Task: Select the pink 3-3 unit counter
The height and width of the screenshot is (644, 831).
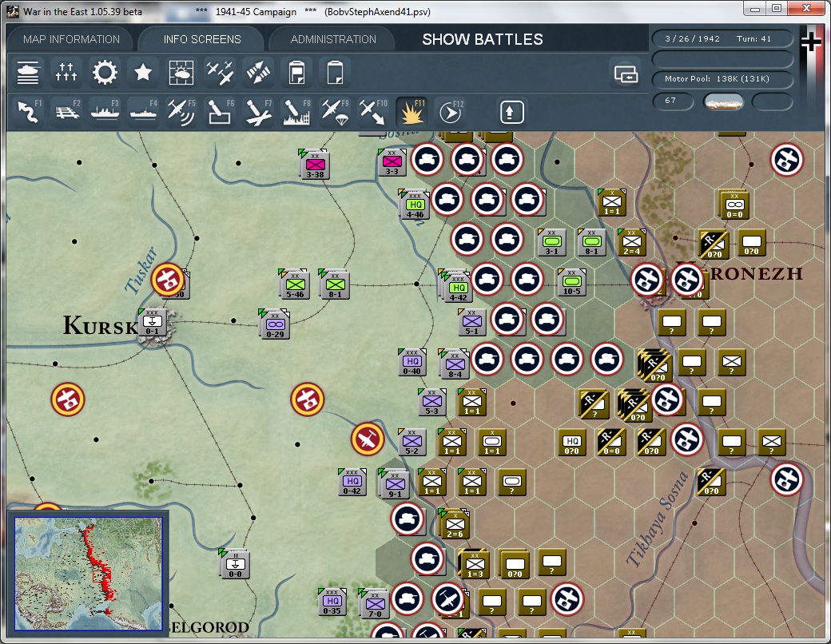Action: tap(392, 162)
